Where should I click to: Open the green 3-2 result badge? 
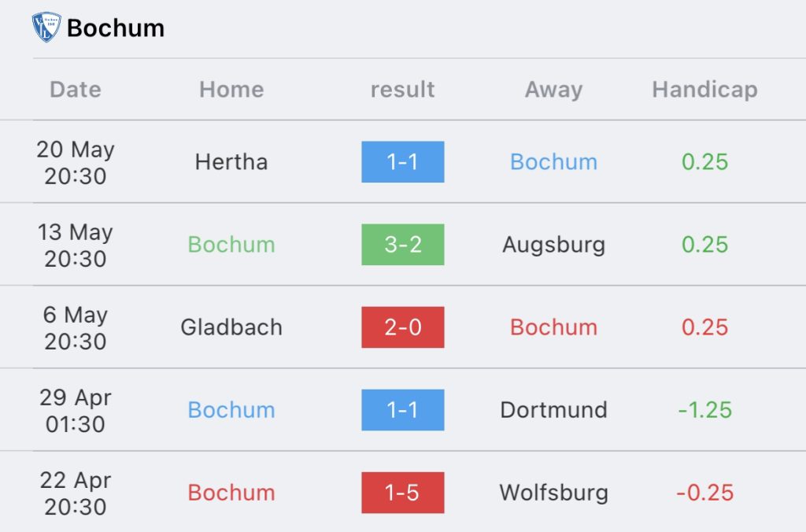(x=402, y=245)
